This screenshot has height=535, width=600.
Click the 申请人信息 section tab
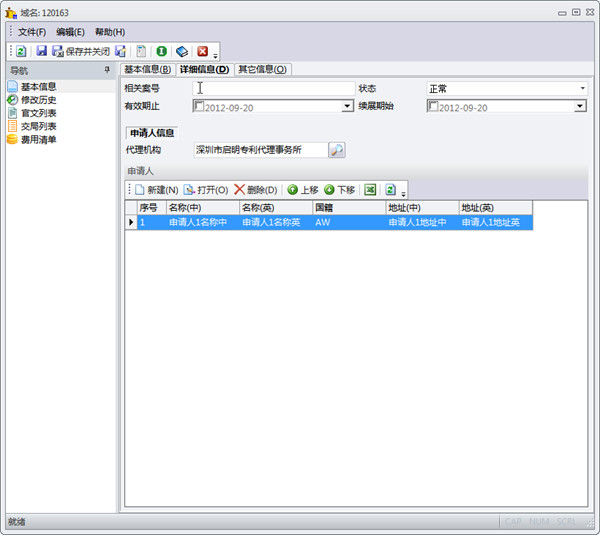click(152, 133)
